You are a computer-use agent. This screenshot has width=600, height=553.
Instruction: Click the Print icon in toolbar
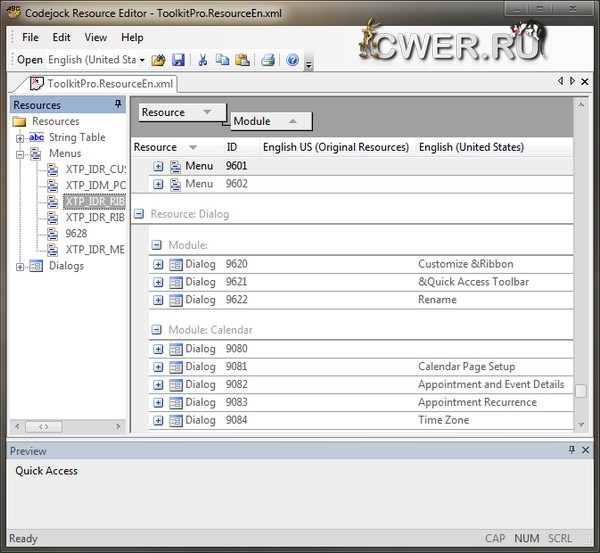(x=268, y=60)
